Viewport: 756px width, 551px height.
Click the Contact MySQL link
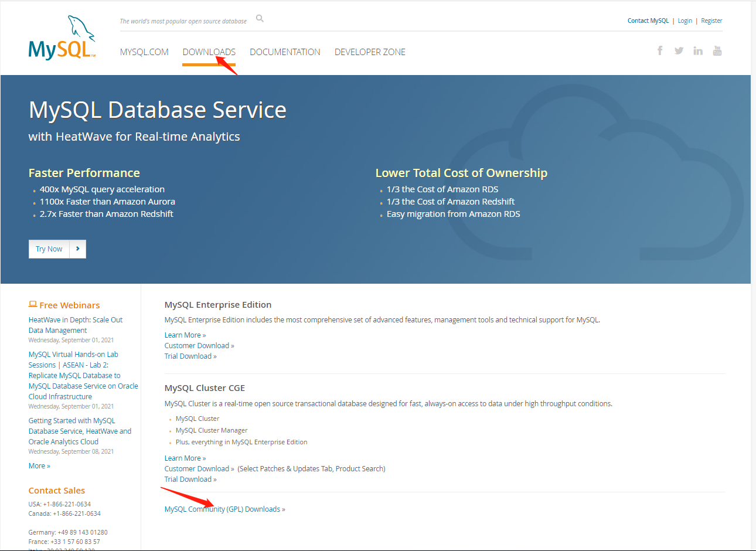pos(648,21)
